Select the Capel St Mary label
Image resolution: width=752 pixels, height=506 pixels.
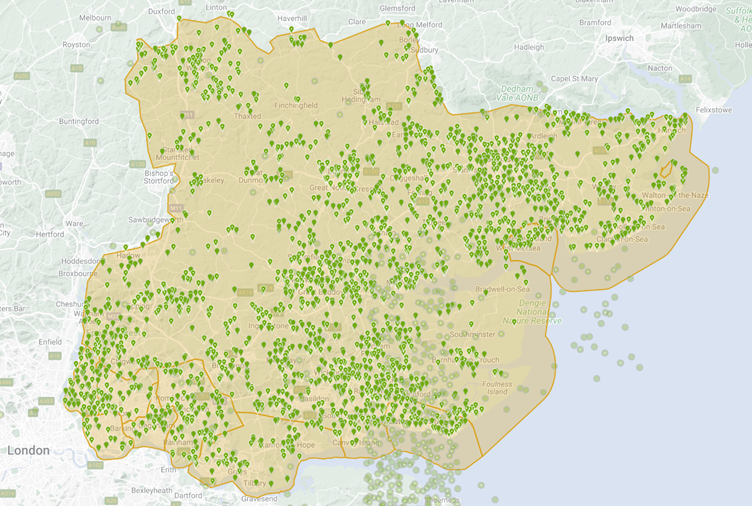point(574,78)
